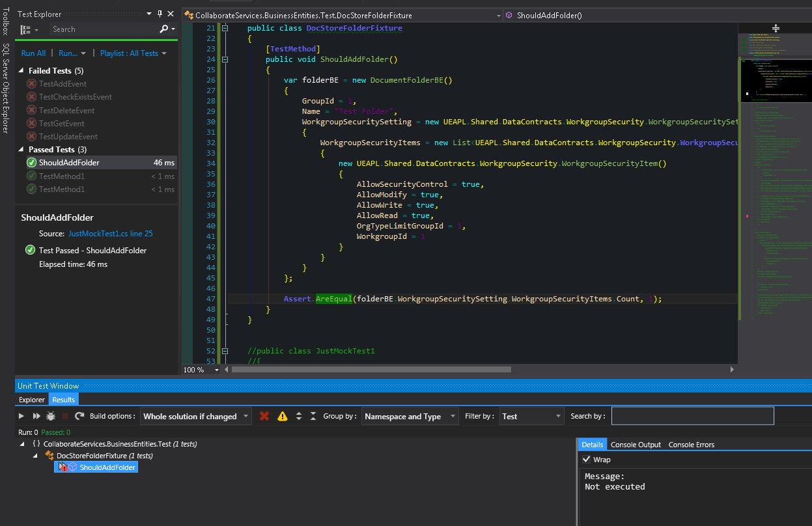Click the yellow warning triangle filter icon
Viewport: 812px width, 526px height.
(282, 416)
